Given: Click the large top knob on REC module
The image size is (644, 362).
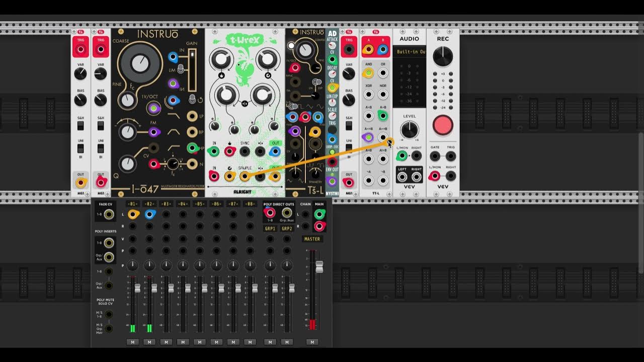Looking at the screenshot, I should 443,56.
